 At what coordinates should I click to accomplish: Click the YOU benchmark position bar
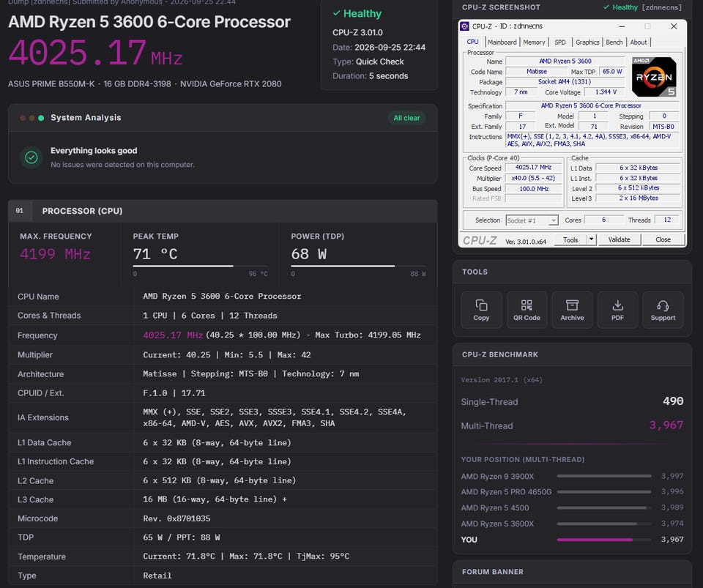(604, 540)
